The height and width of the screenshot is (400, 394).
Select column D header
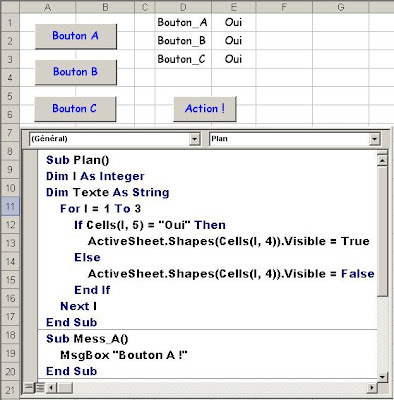tap(183, 7)
